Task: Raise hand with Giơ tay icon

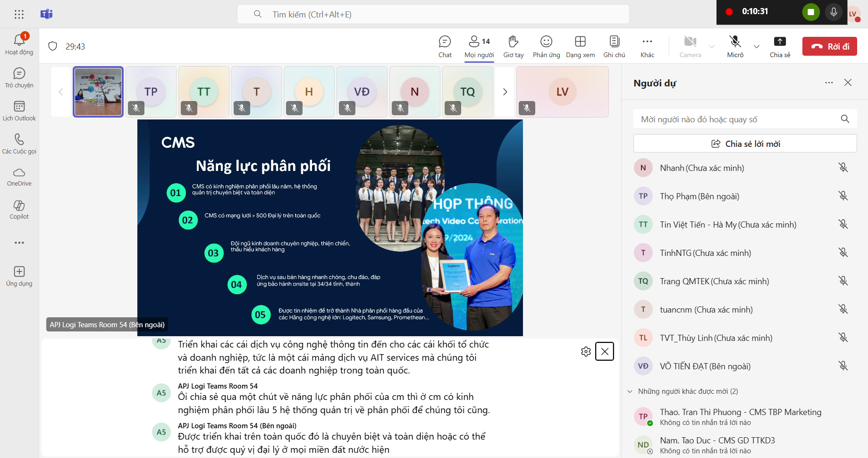Action: pos(513,47)
